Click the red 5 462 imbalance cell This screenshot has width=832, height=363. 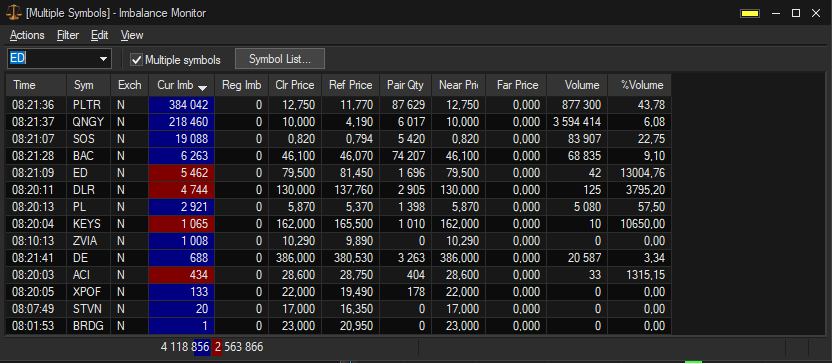(x=181, y=173)
